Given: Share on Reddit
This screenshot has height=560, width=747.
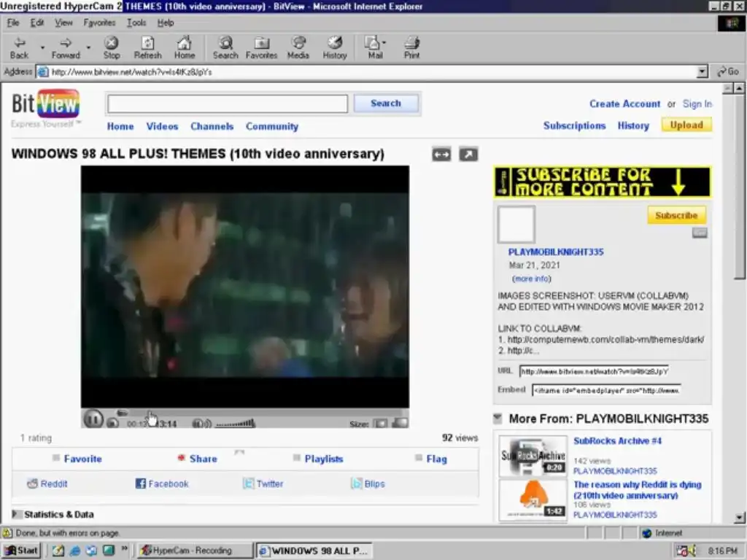Looking at the screenshot, I should [47, 484].
